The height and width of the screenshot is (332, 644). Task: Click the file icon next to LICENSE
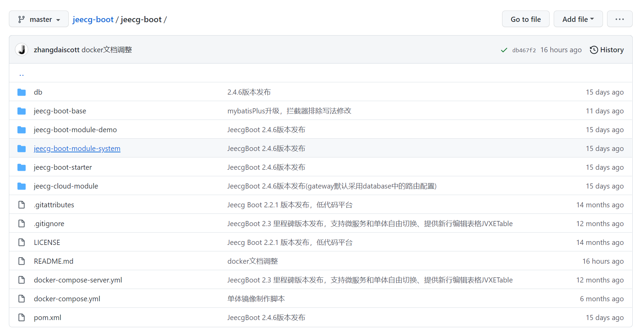21,242
